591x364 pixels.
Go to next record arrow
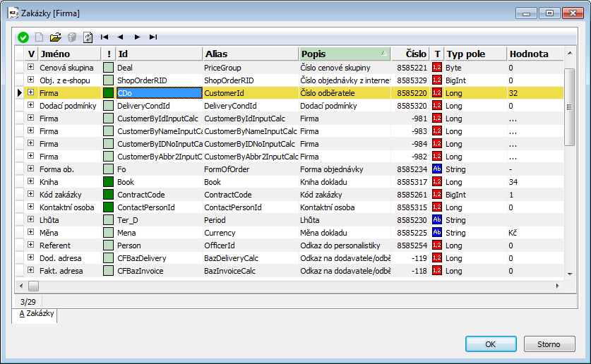(x=137, y=37)
